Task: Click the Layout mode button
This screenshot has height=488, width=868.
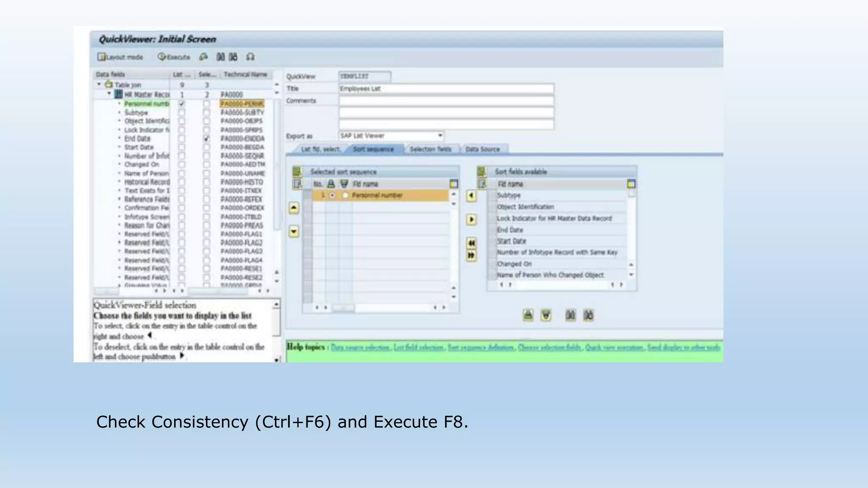Action: tap(120, 57)
